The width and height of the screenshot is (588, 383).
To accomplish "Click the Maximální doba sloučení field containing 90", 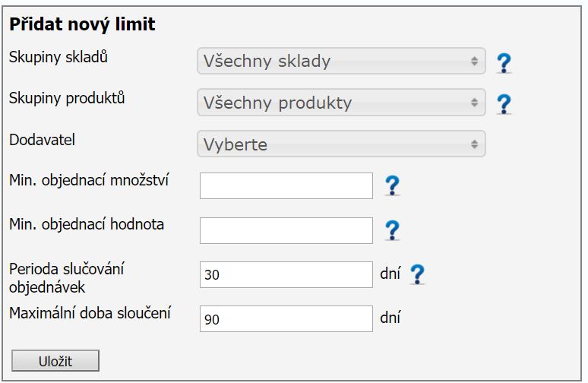I will 286,319.
